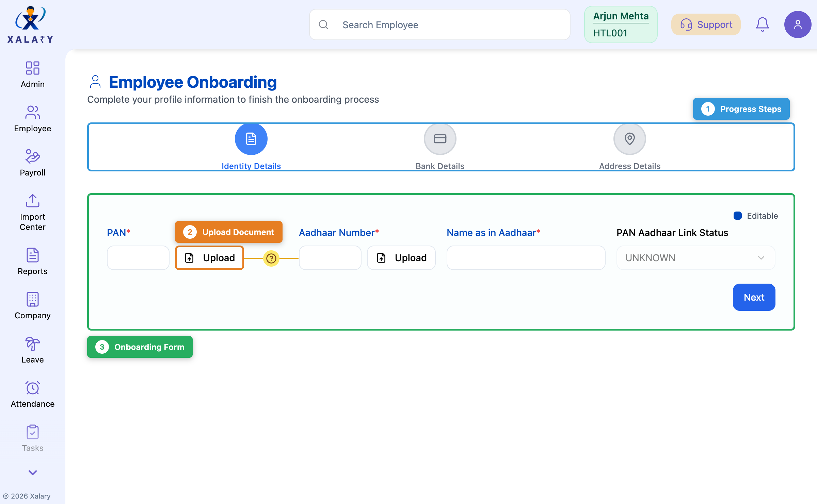This screenshot has height=504, width=817.
Task: Collapse the sidebar using the chevron arrow
Action: click(x=32, y=473)
